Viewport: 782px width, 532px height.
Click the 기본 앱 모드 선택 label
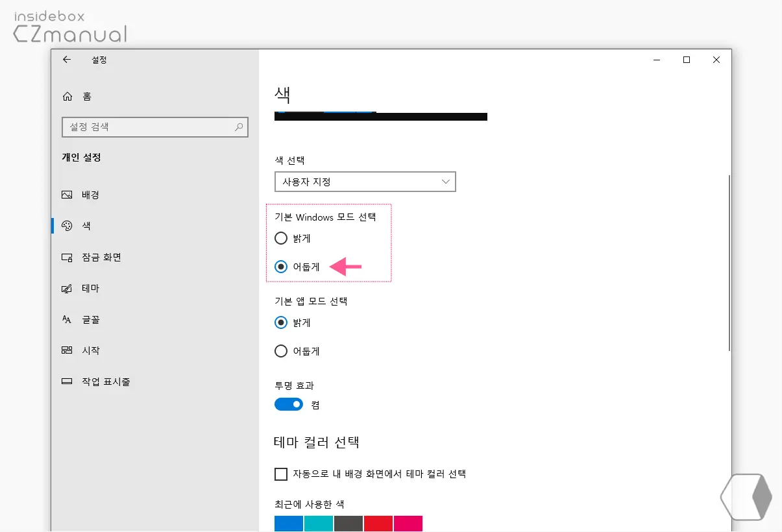click(x=312, y=302)
